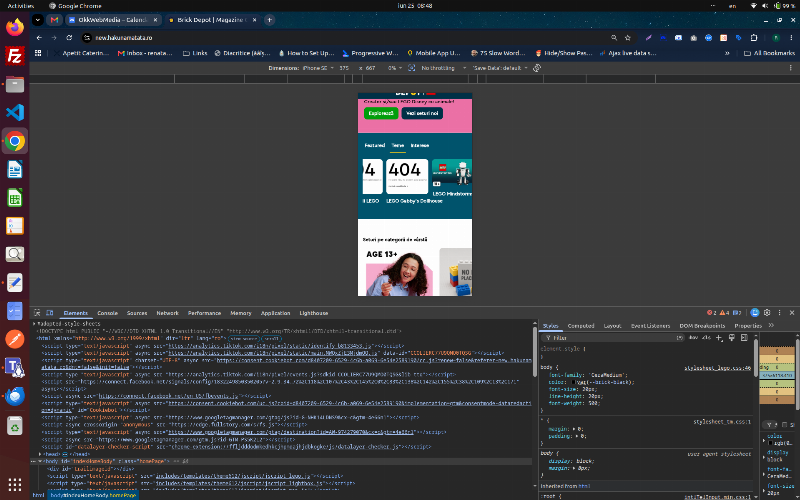
Task: Switch to the Network panel
Action: point(167,313)
